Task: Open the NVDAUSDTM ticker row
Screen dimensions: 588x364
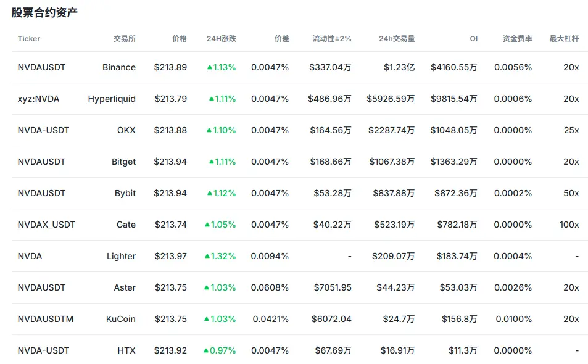Action: point(46,320)
